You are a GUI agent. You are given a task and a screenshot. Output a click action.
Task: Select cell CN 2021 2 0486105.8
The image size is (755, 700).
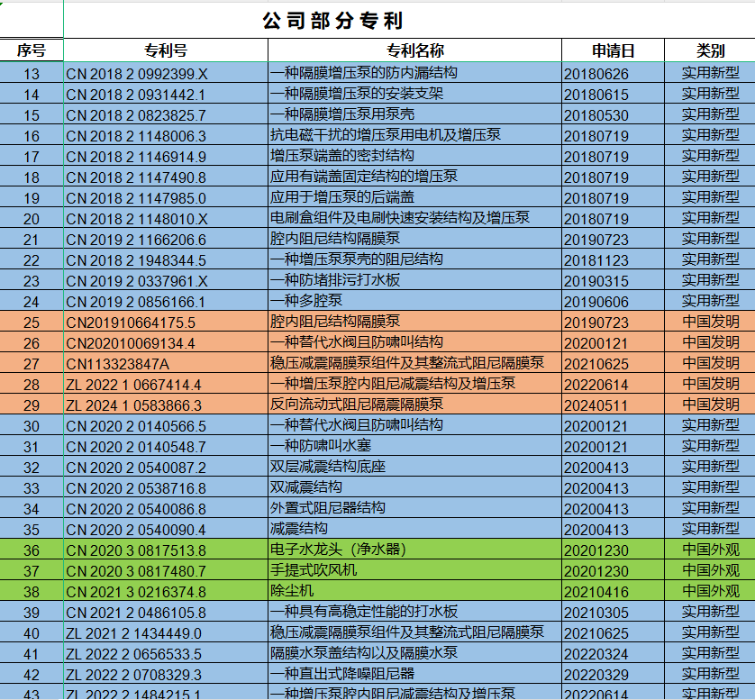tap(166, 612)
